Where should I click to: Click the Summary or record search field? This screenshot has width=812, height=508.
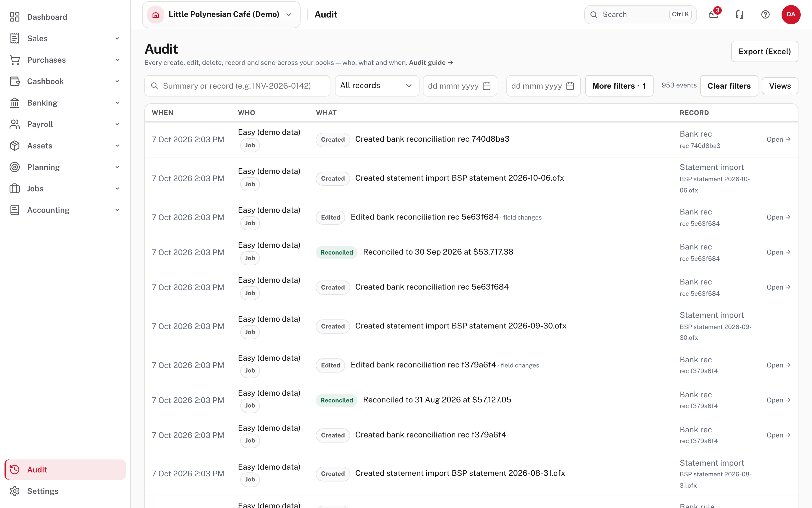pos(237,86)
